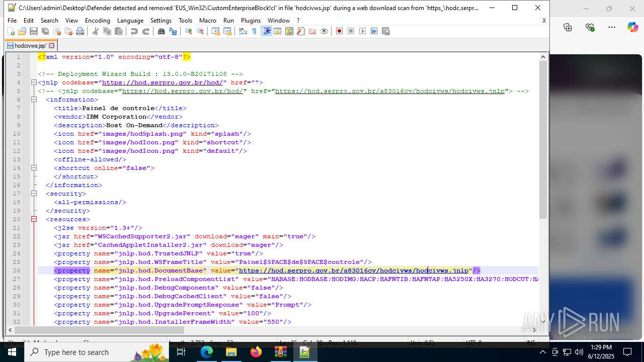
Task: Open the ? help menu
Action: click(298, 20)
